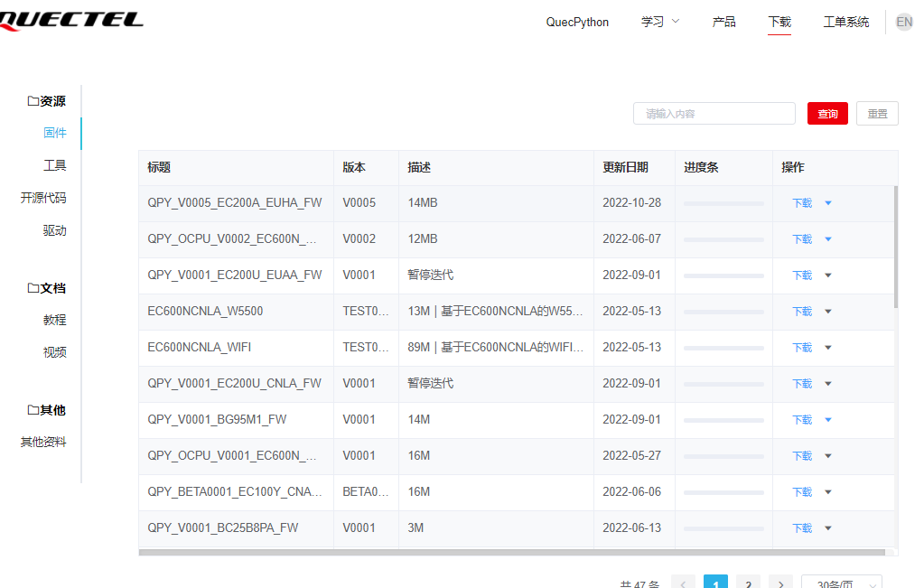Click the next-page arrow icon

tap(780, 583)
